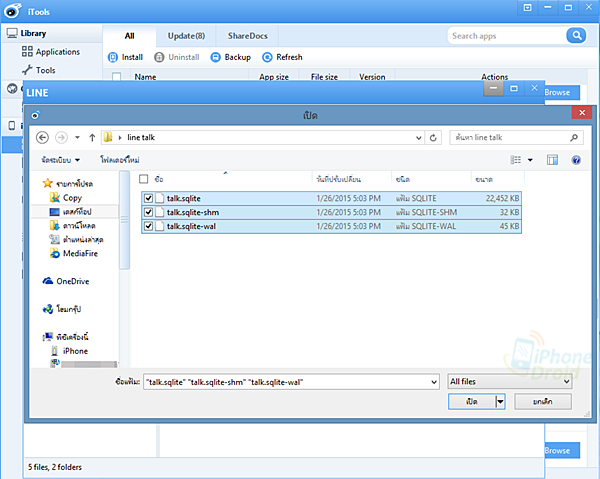Click the star Favorites item in navigation
600x479 pixels.
tap(68, 184)
